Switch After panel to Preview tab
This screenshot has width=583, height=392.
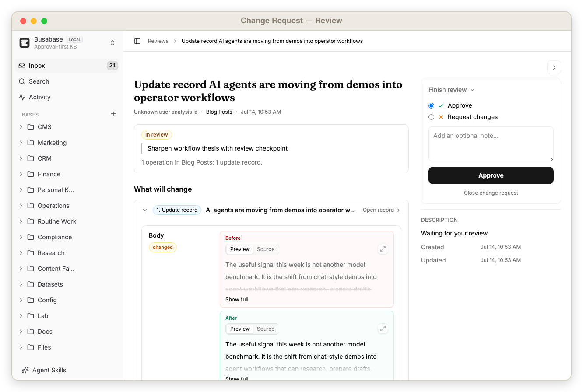pos(240,329)
